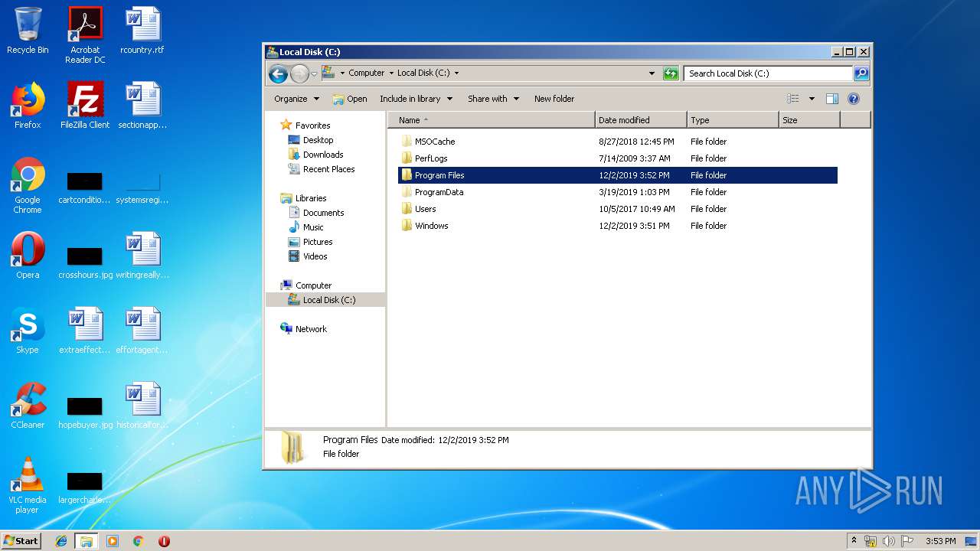Click the search magnifier icon
This screenshot has height=551, width=980.
pos(861,73)
